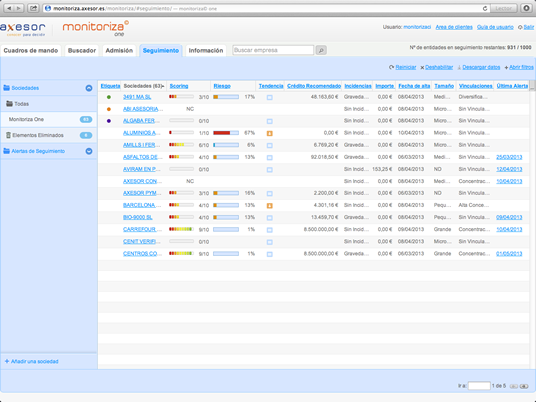Click the orange trend icon in BARCELONA row

click(270, 205)
